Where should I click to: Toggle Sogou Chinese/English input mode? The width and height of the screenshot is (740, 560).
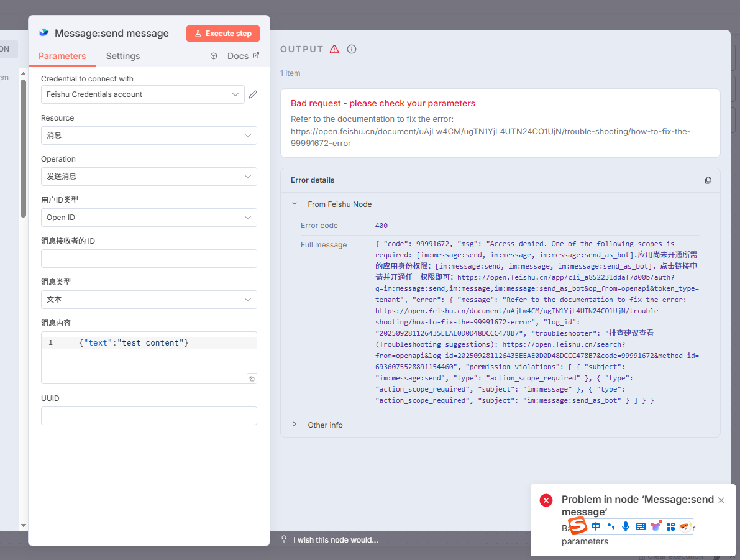596,526
